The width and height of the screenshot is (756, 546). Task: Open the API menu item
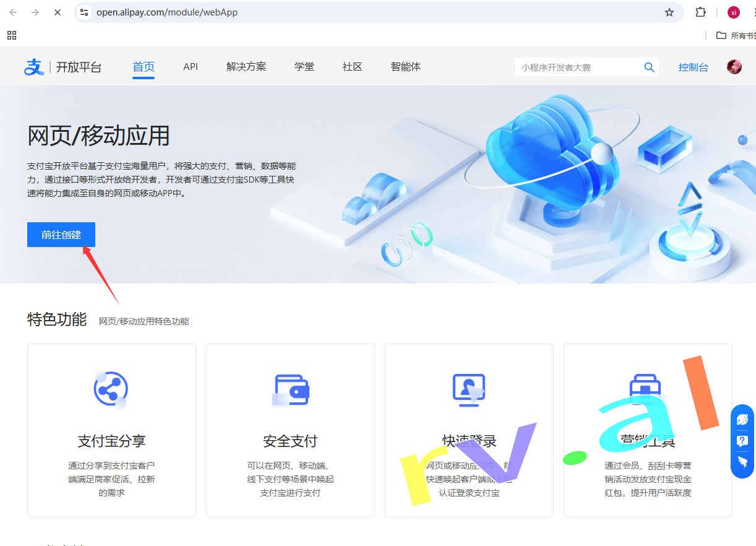[x=191, y=67]
